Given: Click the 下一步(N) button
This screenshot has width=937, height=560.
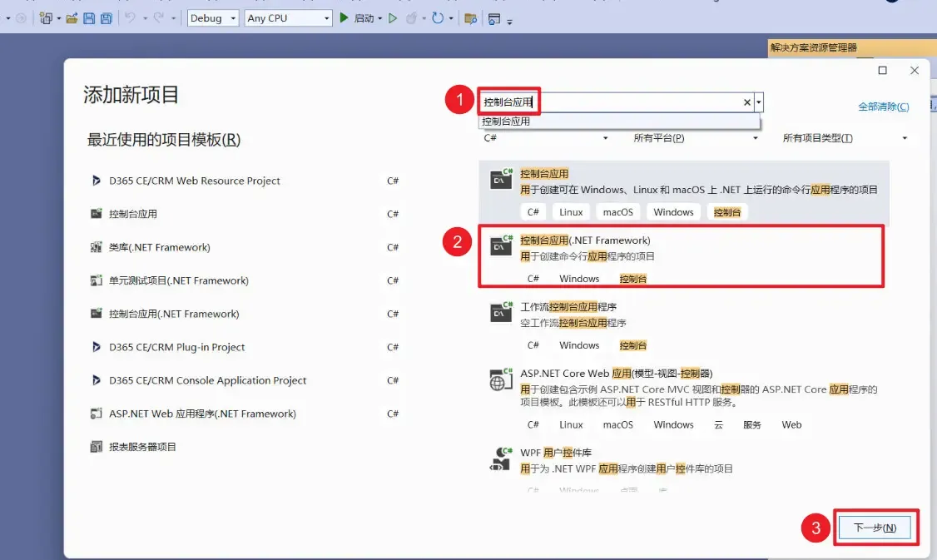Looking at the screenshot, I should tap(875, 528).
